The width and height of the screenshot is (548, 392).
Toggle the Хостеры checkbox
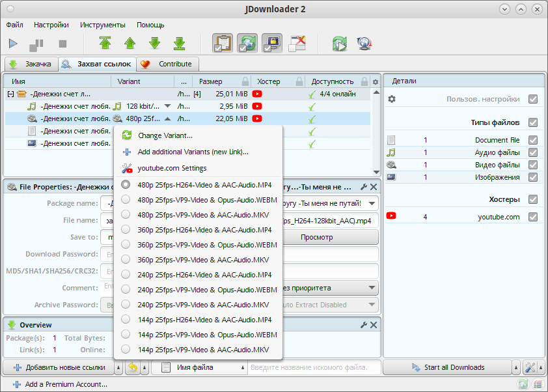coord(533,199)
